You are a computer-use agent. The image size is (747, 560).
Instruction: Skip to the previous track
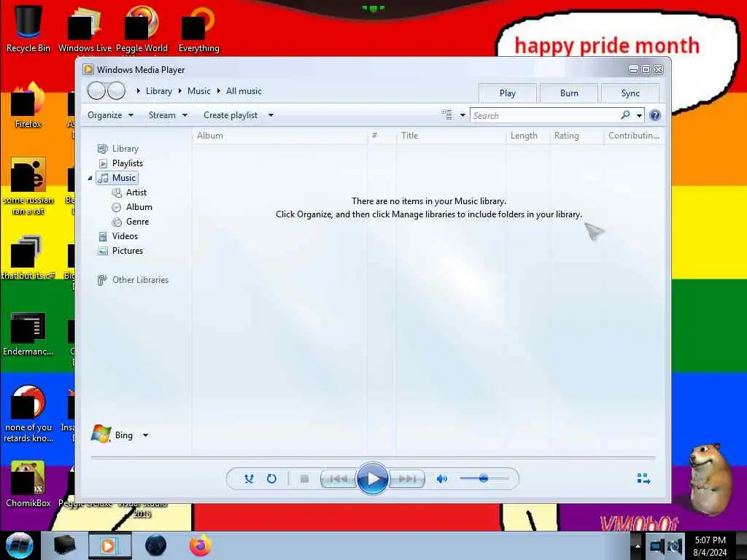coord(338,478)
